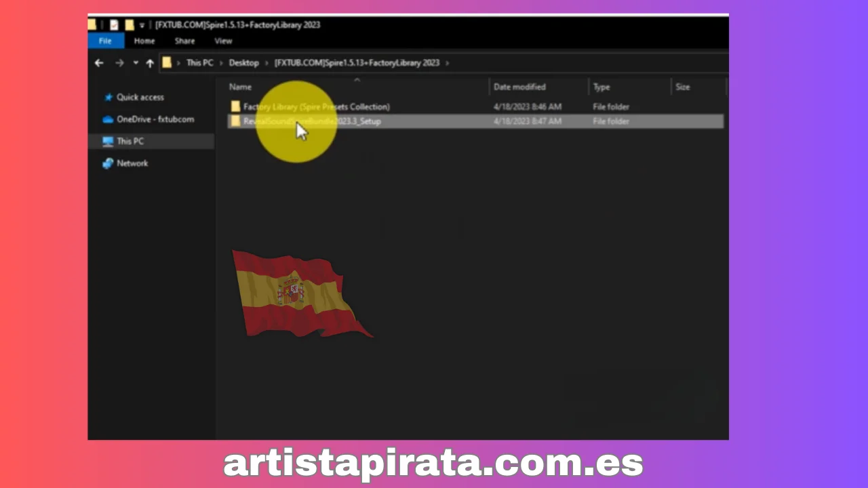Click the RevealSound Setup folder icon
Image resolution: width=868 pixels, height=488 pixels.
(235, 121)
